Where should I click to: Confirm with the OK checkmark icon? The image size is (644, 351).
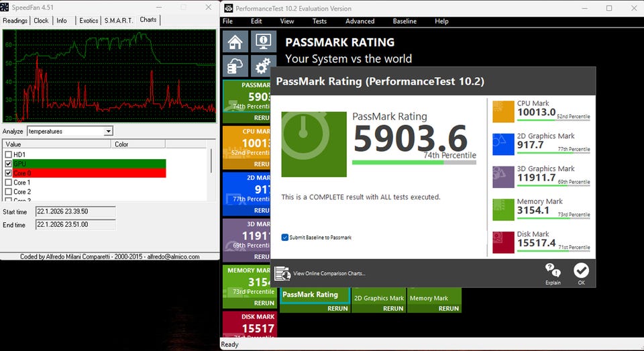pos(581,270)
